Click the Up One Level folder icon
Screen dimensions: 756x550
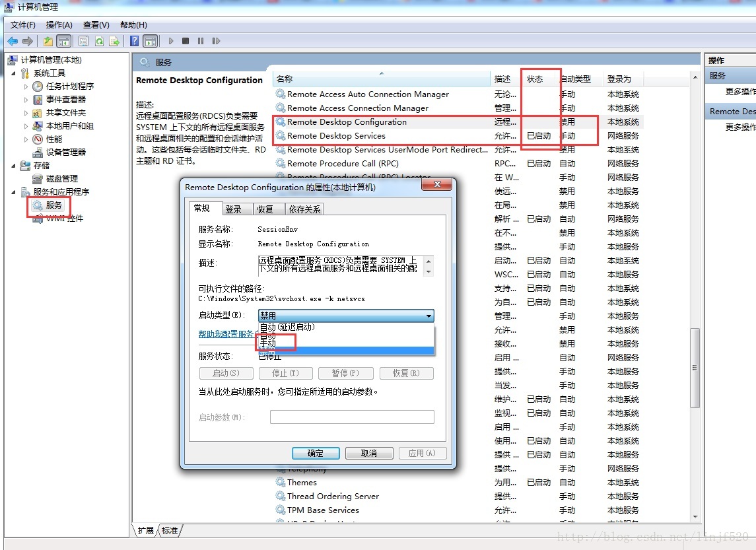coord(48,42)
